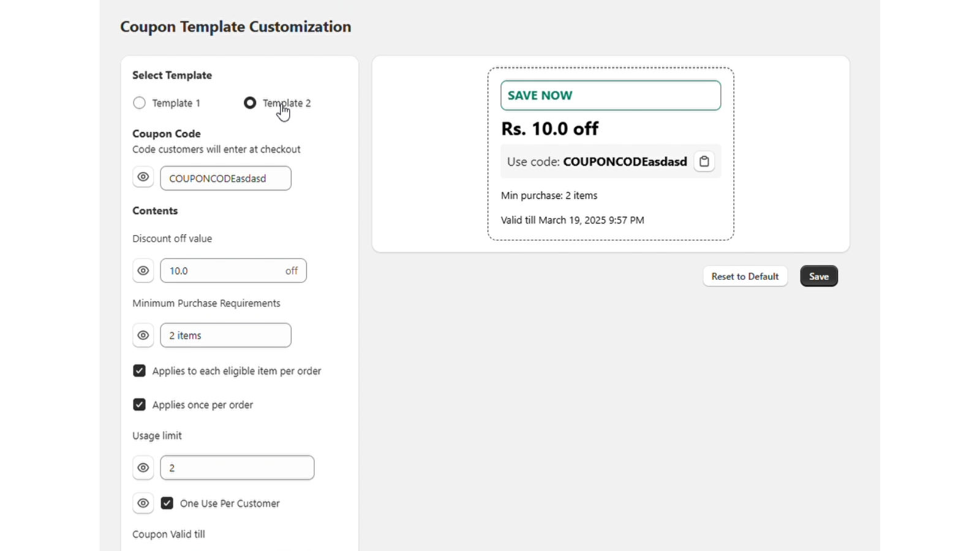Screen dimensions: 980x551
Task: Click the Save button
Action: click(x=818, y=276)
